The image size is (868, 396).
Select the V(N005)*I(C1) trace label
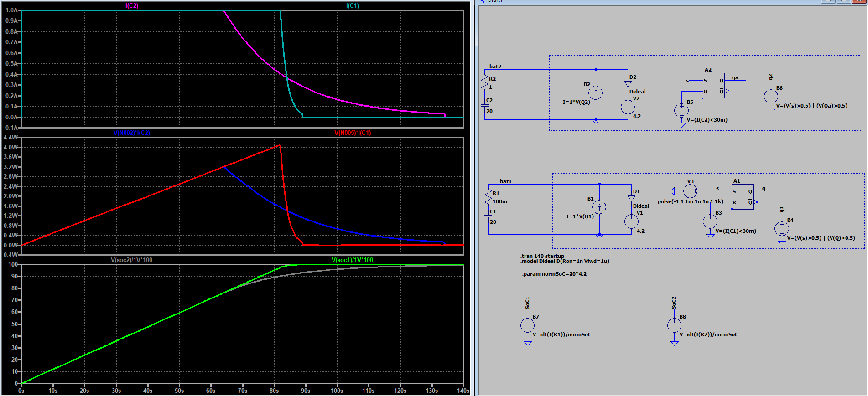tap(353, 133)
